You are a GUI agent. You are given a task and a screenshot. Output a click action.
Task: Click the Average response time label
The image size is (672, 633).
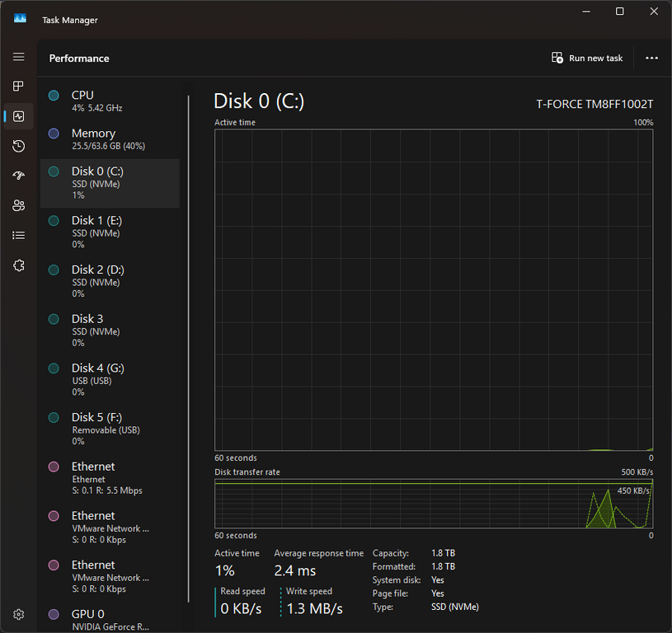(319, 553)
